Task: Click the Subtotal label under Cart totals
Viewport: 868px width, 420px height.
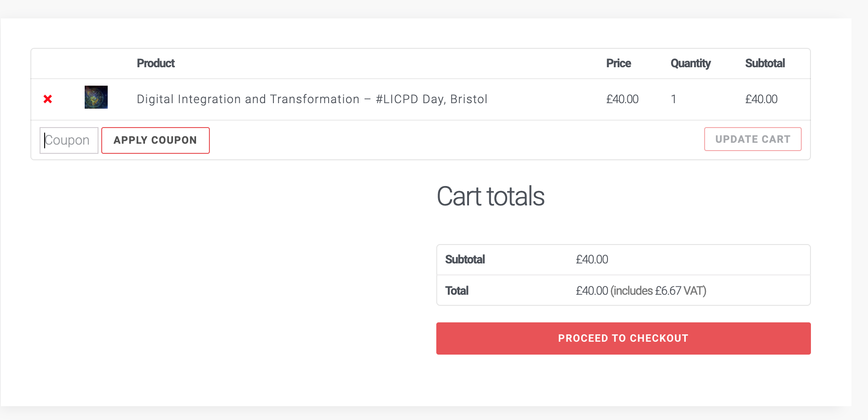Action: tap(465, 260)
